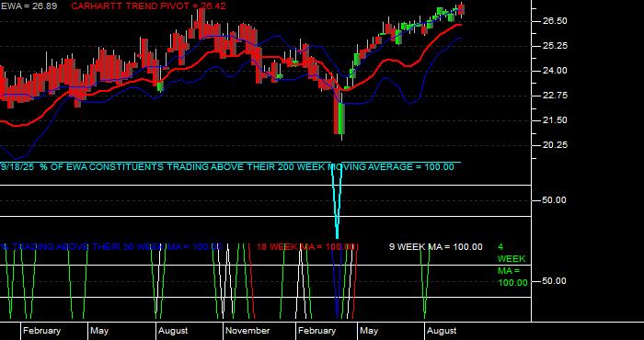Select the 24.00 price axis label
Screen dimensions: 644x340
tap(555, 71)
